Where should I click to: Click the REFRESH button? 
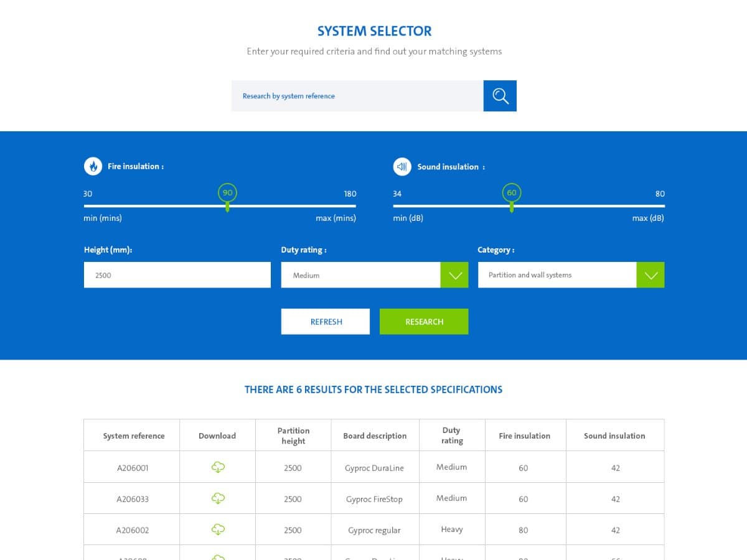(x=326, y=322)
